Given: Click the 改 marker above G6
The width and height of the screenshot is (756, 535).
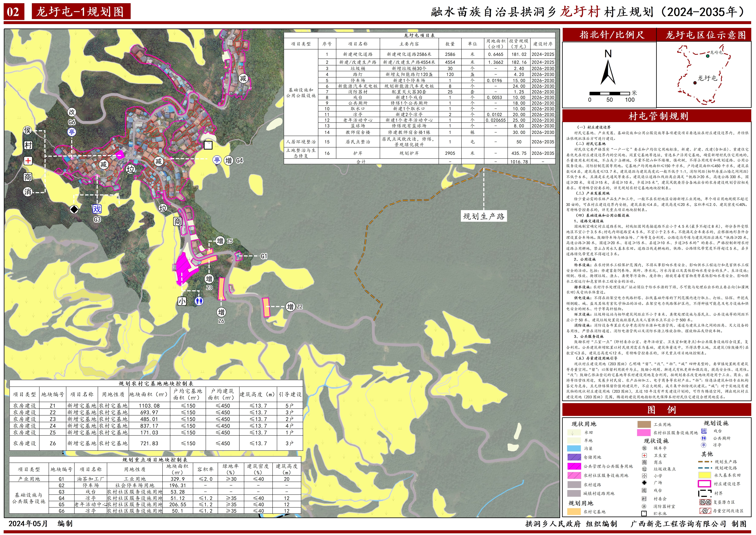Looking at the screenshot, I should pos(71,112).
